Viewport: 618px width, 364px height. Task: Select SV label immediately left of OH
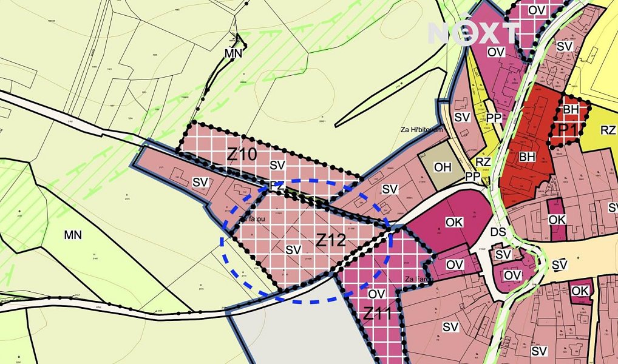point(390,189)
